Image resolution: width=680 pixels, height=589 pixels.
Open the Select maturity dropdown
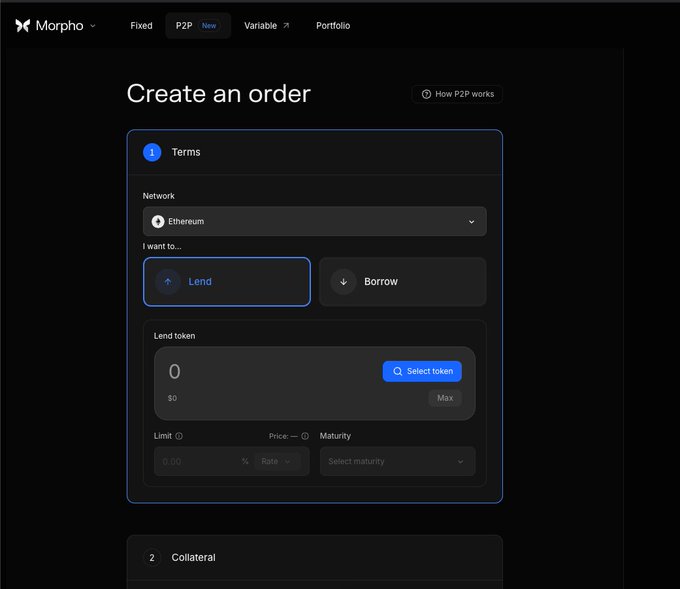[397, 461]
